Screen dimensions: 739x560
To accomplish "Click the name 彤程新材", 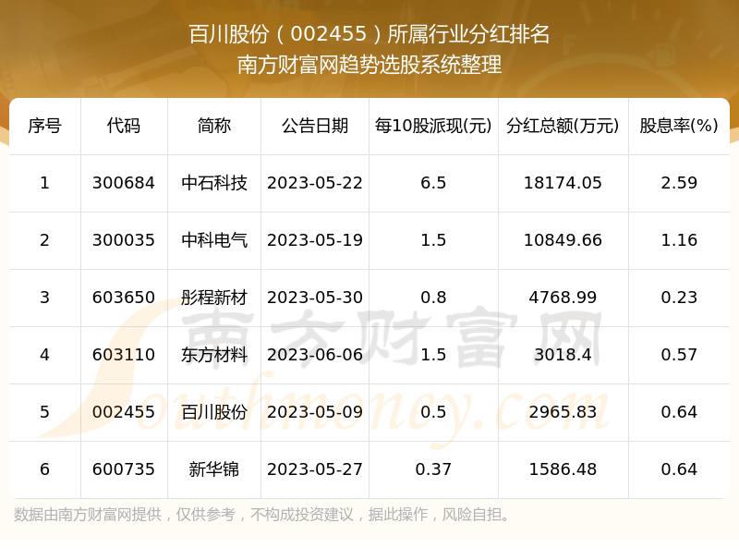I will point(214,298).
